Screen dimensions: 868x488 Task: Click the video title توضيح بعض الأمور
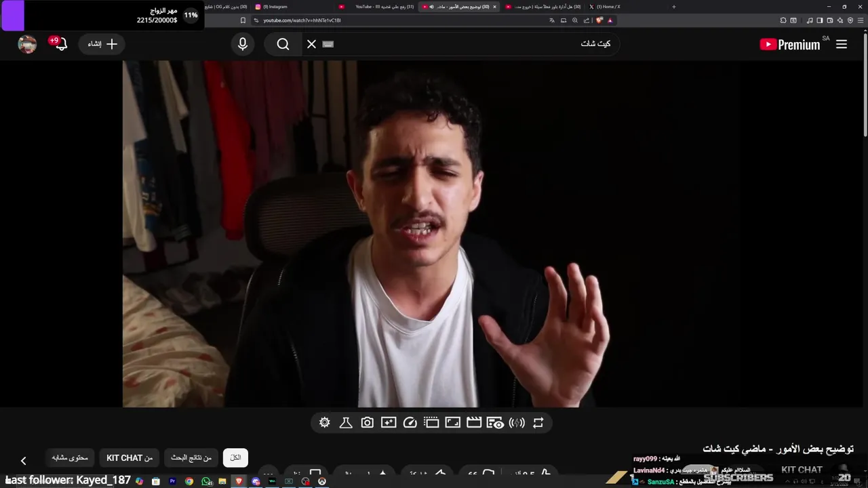coord(778,449)
